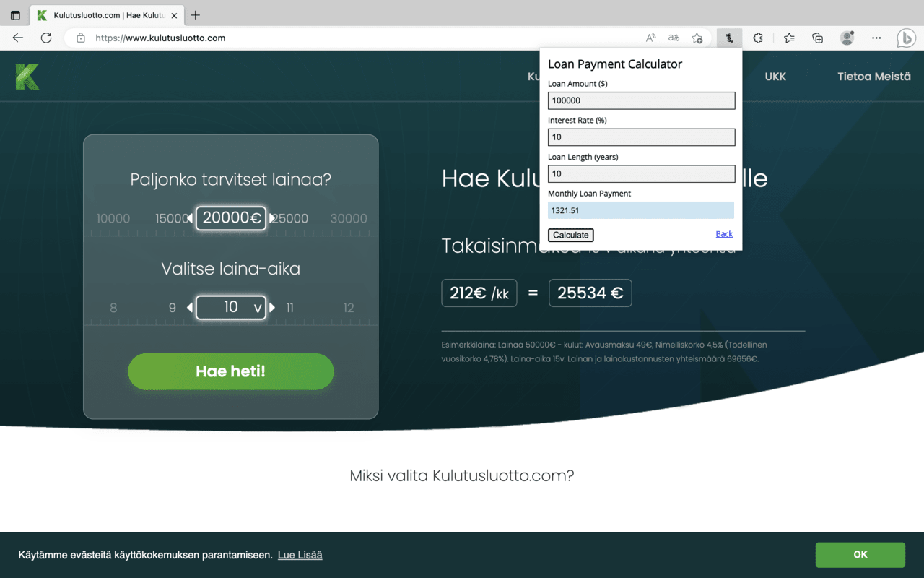This screenshot has width=924, height=578.
Task: Click the Back link in calculator
Action: (724, 234)
